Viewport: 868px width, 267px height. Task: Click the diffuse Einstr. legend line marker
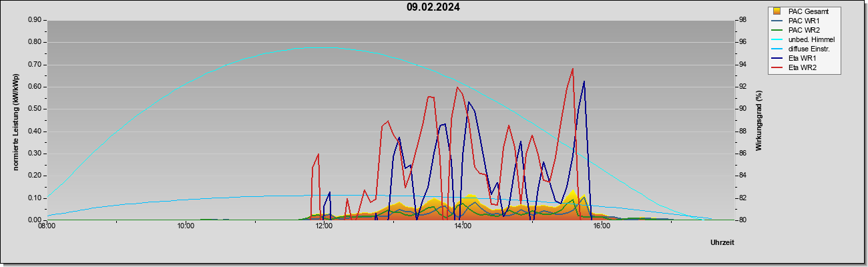click(777, 49)
